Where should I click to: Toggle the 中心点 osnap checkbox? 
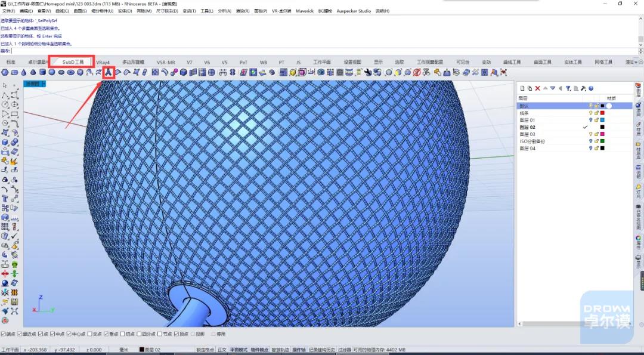69,334
